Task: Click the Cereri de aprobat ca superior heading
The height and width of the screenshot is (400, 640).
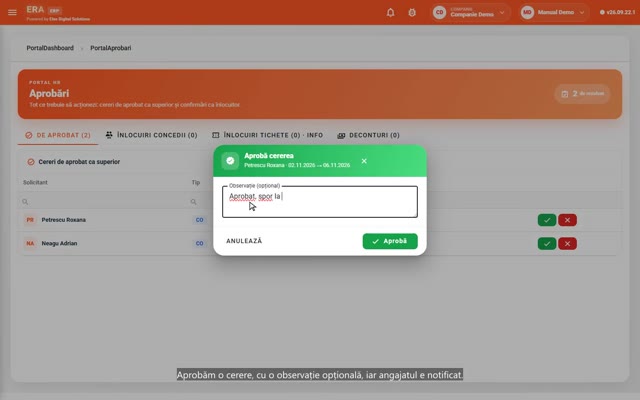Action: coord(79,162)
